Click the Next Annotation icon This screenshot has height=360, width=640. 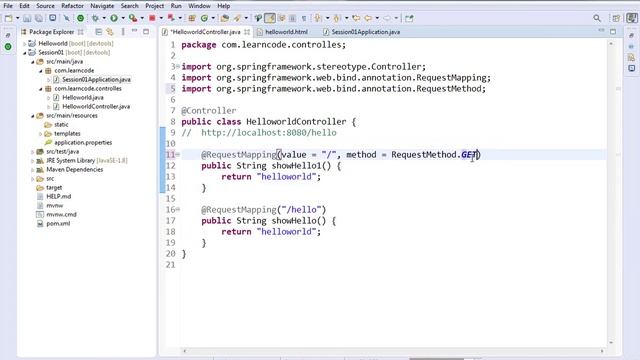click(x=318, y=18)
